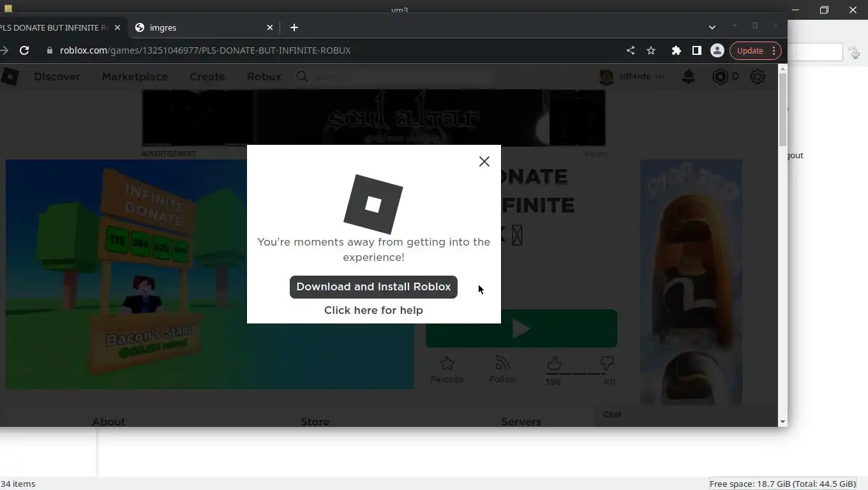Switch to the Servers tab
The height and width of the screenshot is (490, 868).
[521, 422]
